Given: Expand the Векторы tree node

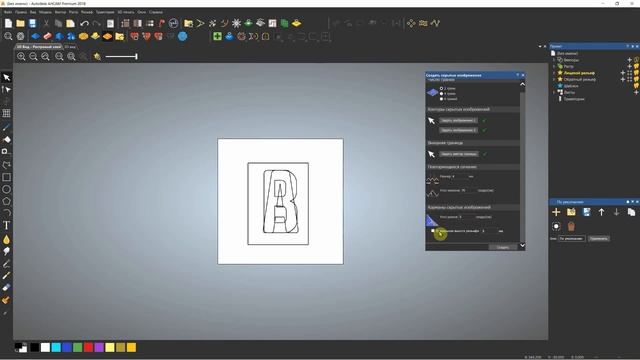Looking at the screenshot, I should 554,60.
